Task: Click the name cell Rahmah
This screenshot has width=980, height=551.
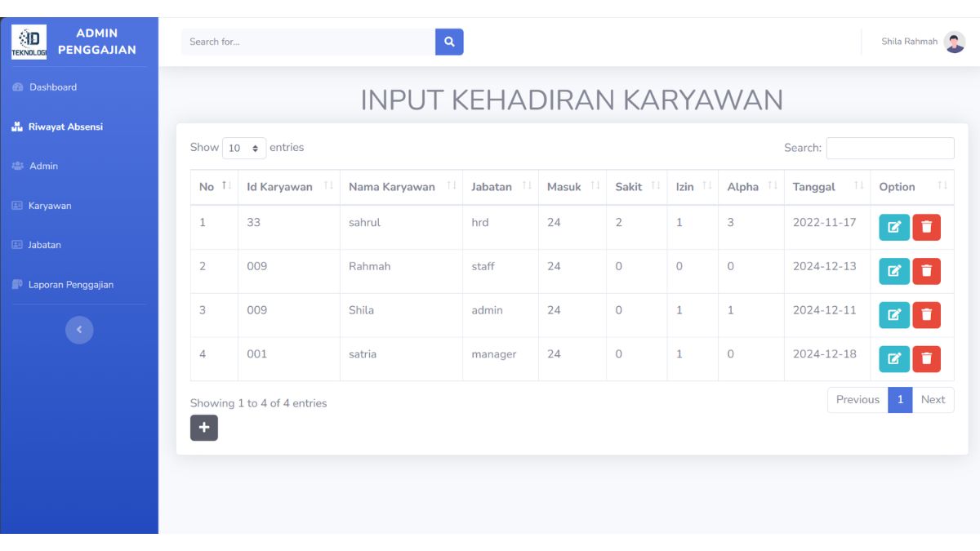Action: [x=369, y=266]
